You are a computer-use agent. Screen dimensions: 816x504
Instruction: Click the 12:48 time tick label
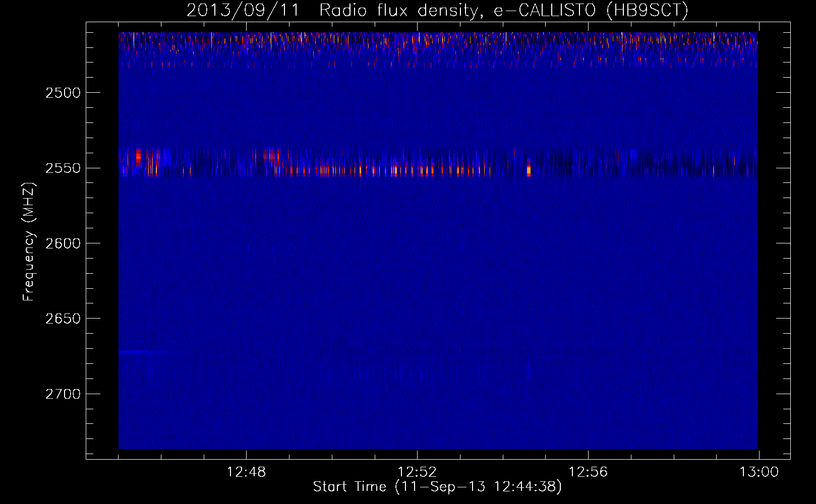(x=246, y=472)
